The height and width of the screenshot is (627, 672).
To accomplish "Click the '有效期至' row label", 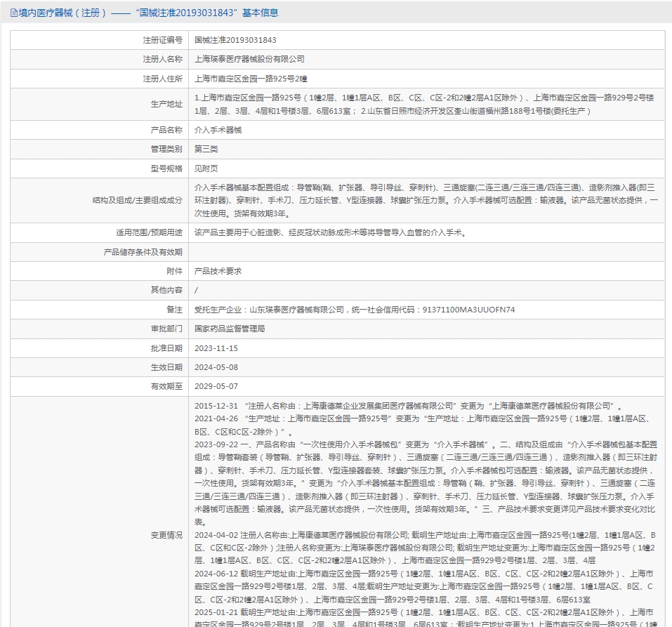I will coord(166,386).
